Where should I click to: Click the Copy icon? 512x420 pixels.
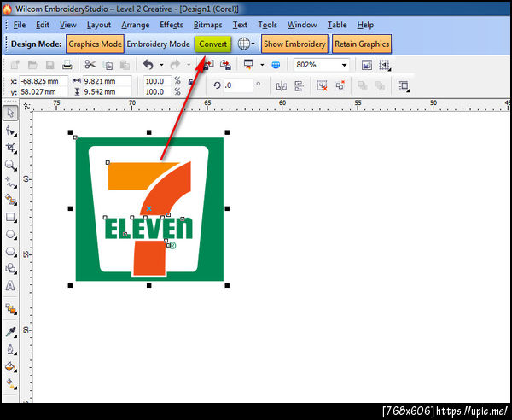(x=108, y=65)
